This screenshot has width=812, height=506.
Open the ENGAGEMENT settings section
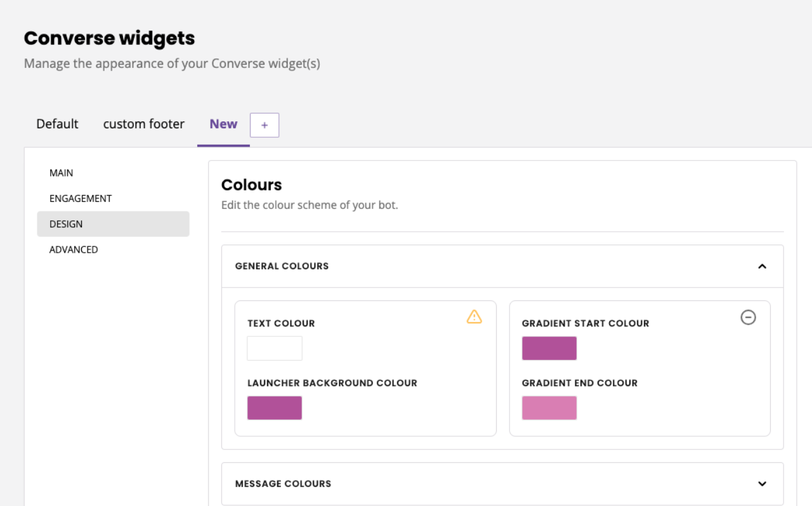[x=113, y=198]
